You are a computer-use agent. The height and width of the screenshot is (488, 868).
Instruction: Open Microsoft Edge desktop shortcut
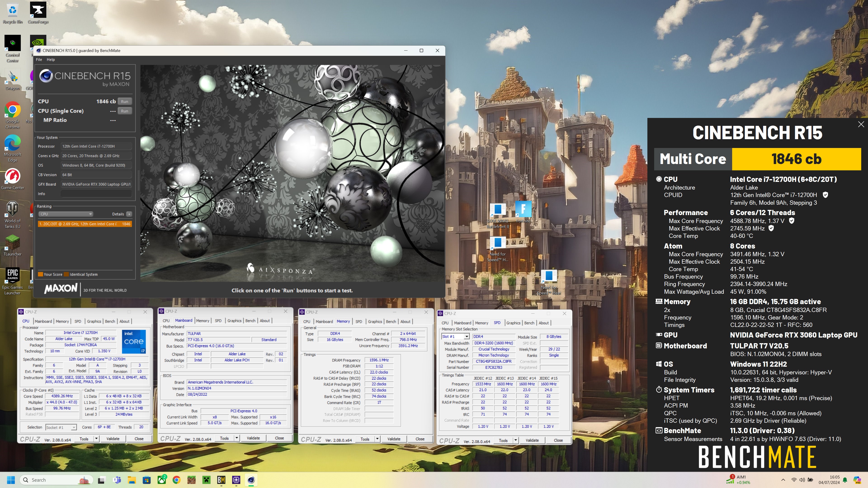[13, 148]
